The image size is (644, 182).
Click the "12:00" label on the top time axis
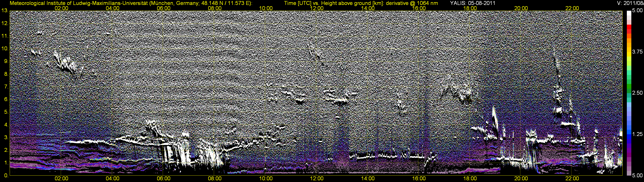pyautogui.click(x=317, y=8)
